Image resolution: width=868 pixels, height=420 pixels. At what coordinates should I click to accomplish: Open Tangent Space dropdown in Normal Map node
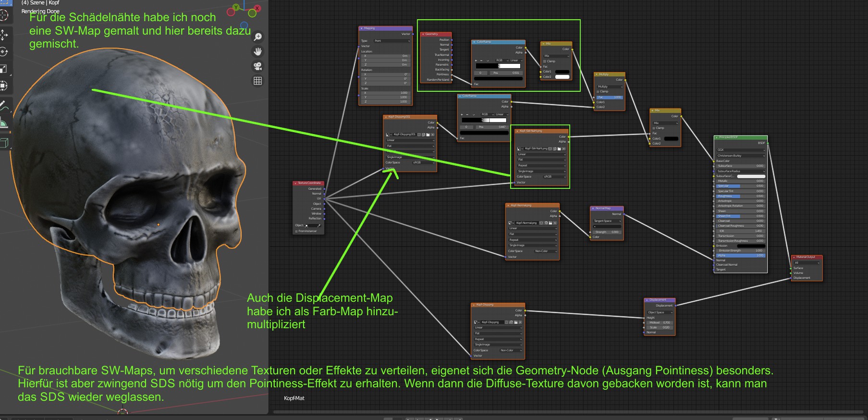[x=607, y=221]
